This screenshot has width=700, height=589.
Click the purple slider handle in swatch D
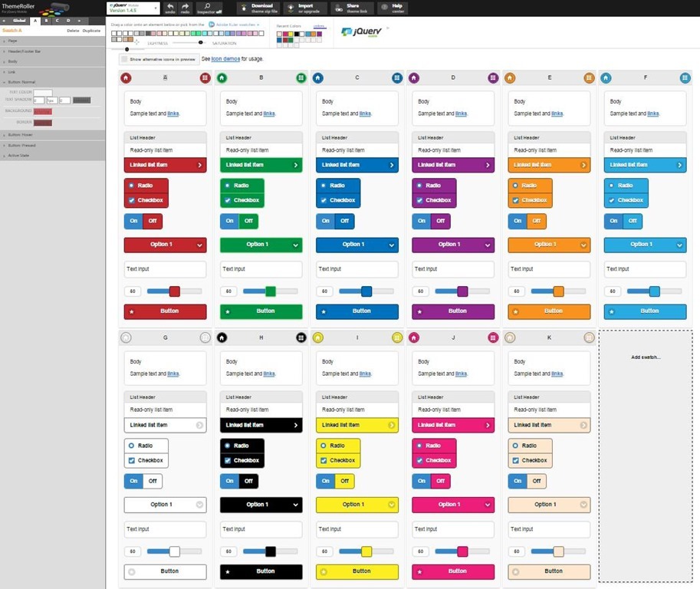[462, 291]
